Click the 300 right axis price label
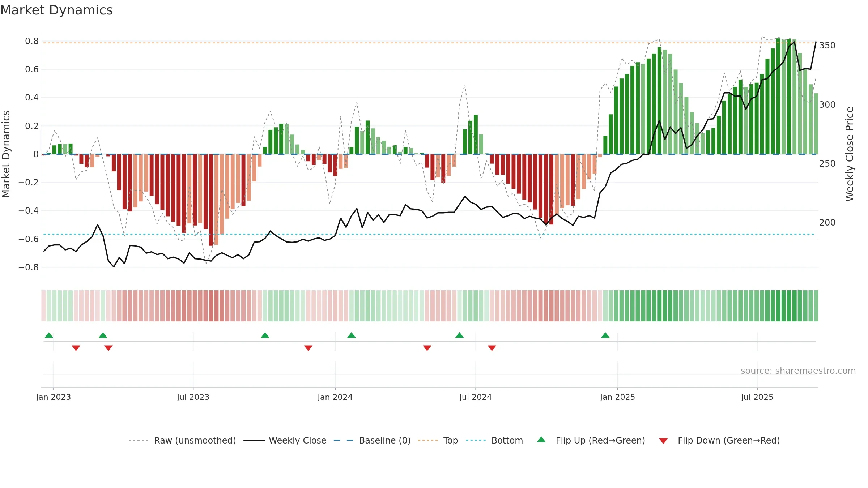868x488 pixels. coord(827,105)
